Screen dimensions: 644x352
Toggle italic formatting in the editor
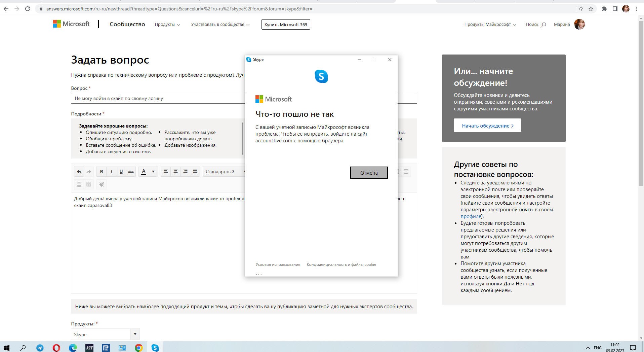pyautogui.click(x=111, y=172)
